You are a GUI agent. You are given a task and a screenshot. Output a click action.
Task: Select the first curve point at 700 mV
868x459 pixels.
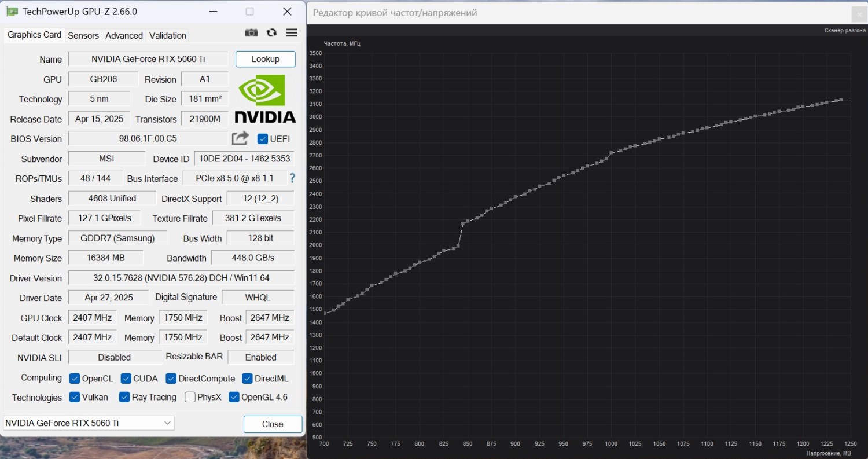(x=324, y=314)
